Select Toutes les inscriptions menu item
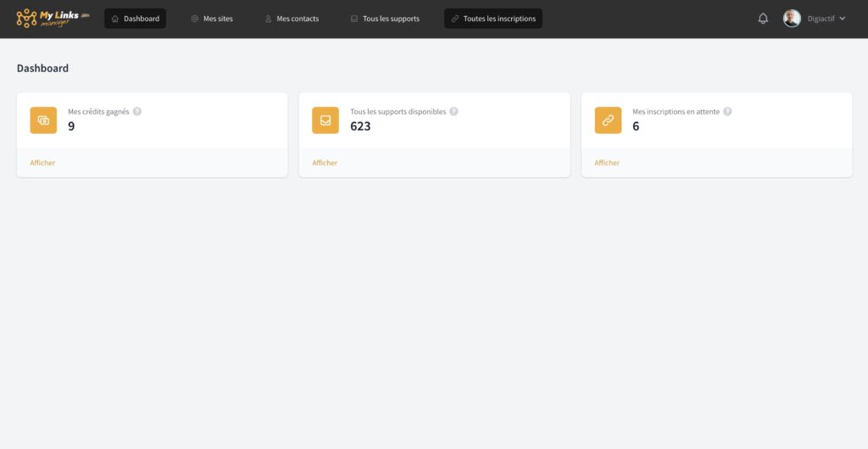Image resolution: width=868 pixels, height=449 pixels. coord(492,19)
